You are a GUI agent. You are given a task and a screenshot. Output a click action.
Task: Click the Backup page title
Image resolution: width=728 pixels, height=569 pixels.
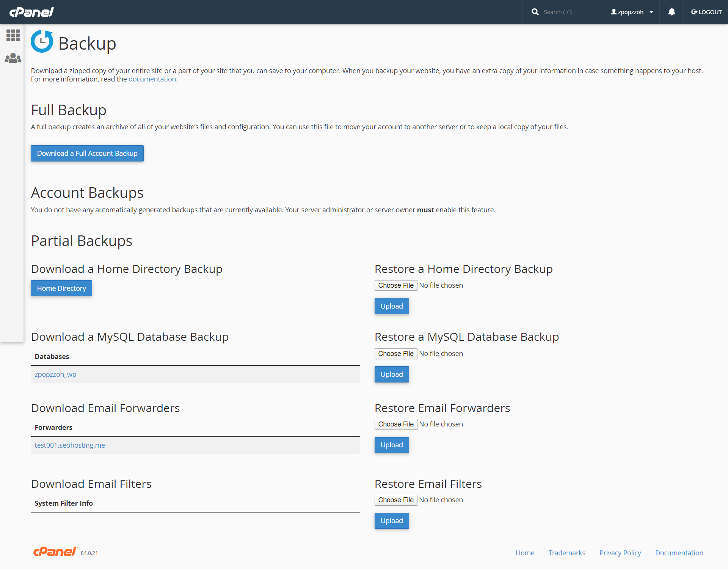(x=87, y=43)
